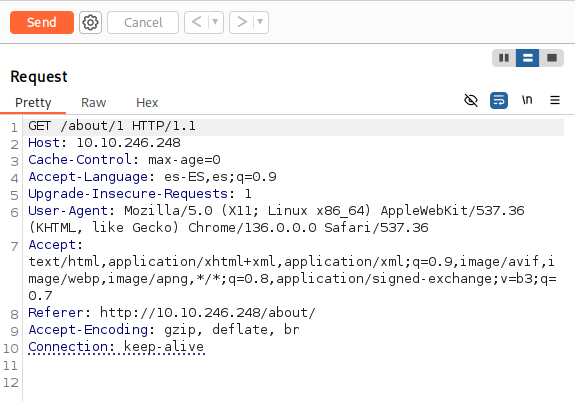
Task: Select top-bottom horizontal split layout
Action: [527, 58]
